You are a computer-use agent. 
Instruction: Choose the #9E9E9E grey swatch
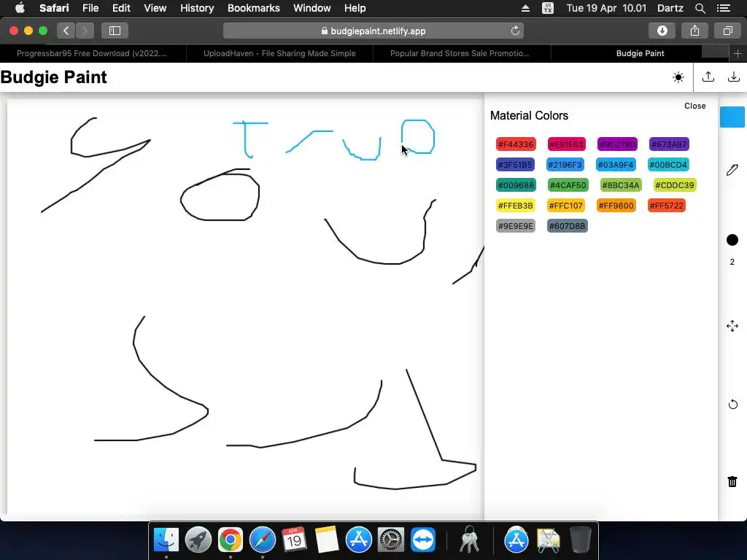point(516,226)
